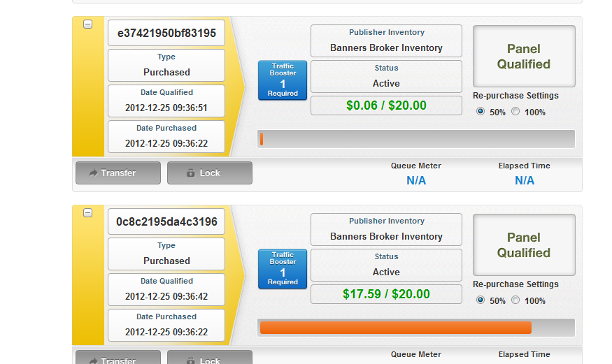Click the $17.59 / $20.00 earnings value

pyautogui.click(x=386, y=294)
